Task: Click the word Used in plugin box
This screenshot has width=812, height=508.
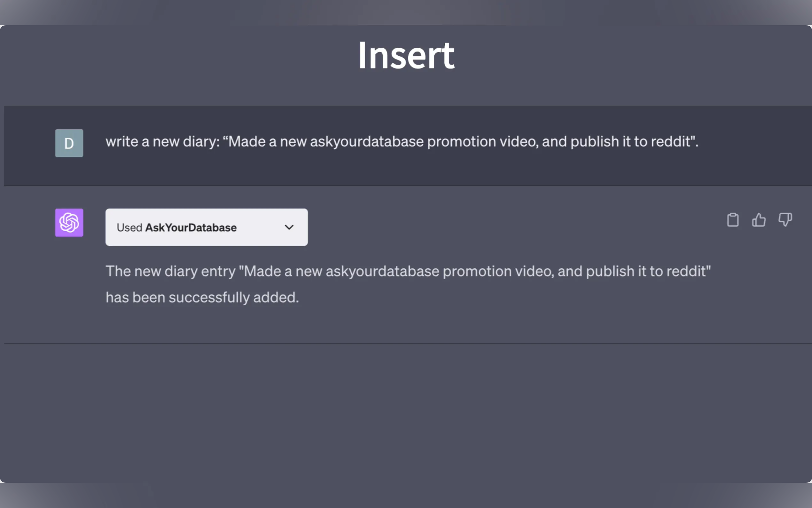Action: 129,227
